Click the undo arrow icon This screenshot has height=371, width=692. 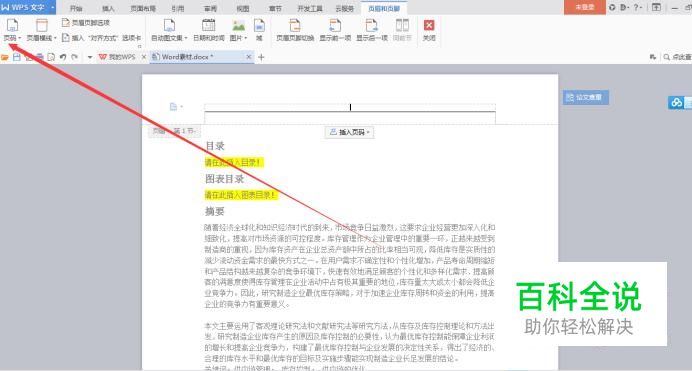(x=63, y=57)
